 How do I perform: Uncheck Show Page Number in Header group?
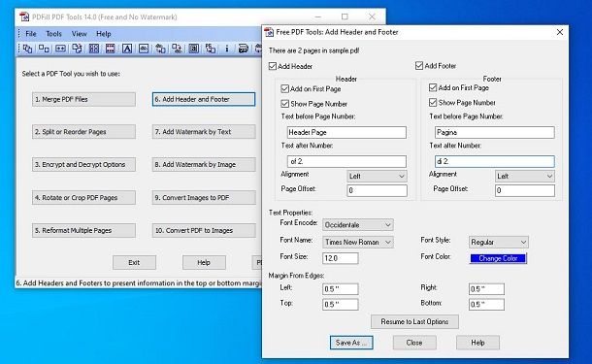(x=285, y=104)
